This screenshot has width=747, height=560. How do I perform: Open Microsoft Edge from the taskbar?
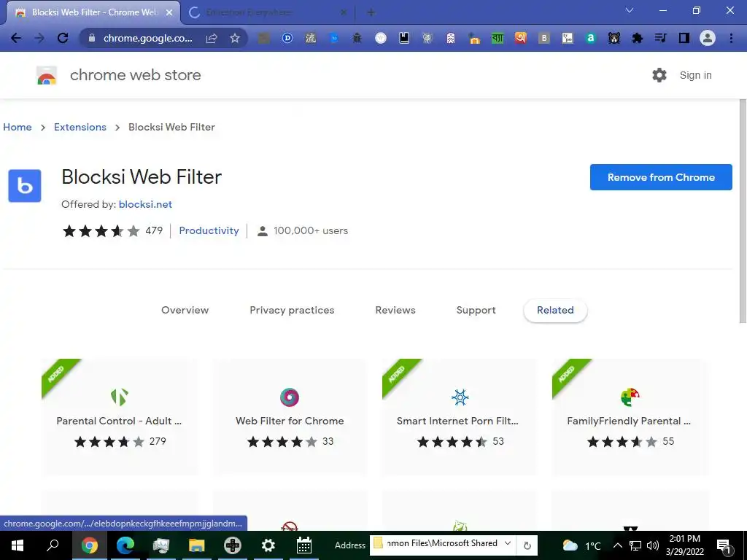pyautogui.click(x=125, y=545)
